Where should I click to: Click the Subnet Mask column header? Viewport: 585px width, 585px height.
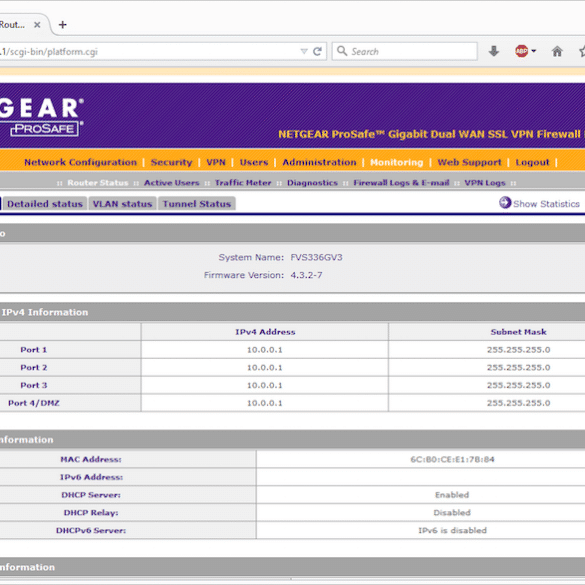pos(518,332)
